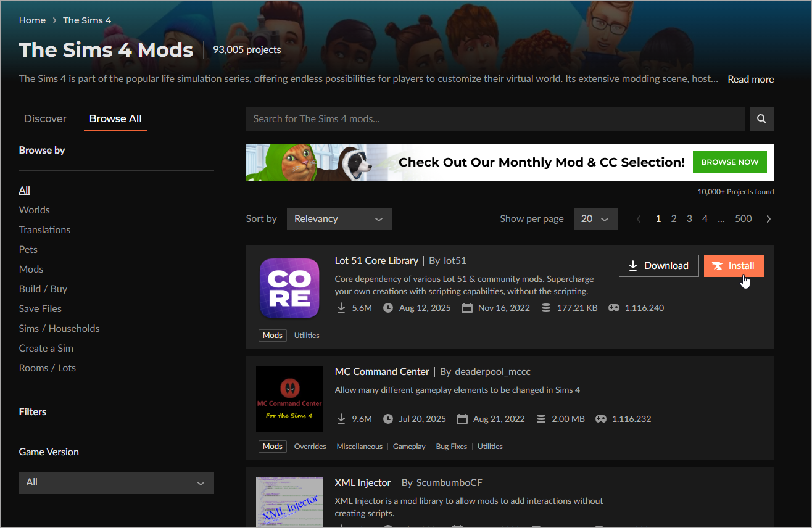Open The Sims 4 breadcrumb link
The height and width of the screenshot is (528, 812).
pyautogui.click(x=87, y=20)
